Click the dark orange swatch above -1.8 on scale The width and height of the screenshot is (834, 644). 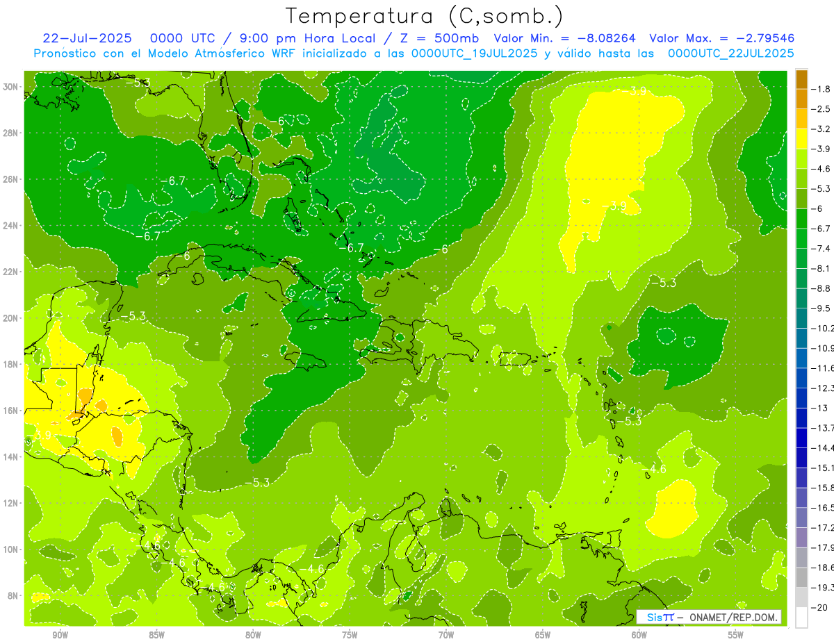pos(801,79)
